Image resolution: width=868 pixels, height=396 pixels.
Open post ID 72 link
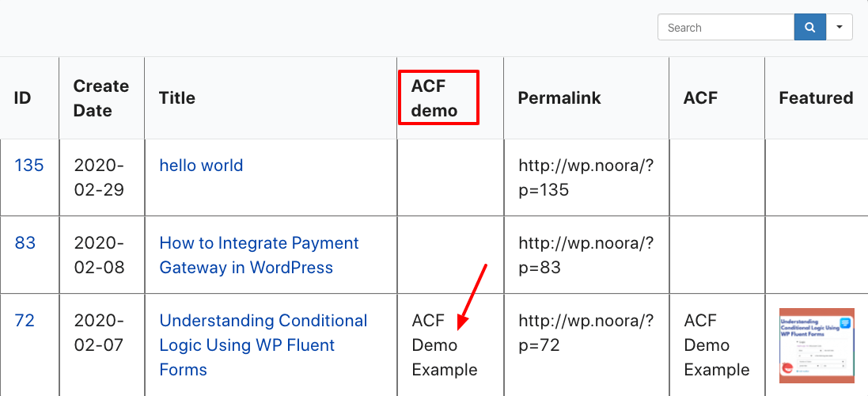click(25, 321)
